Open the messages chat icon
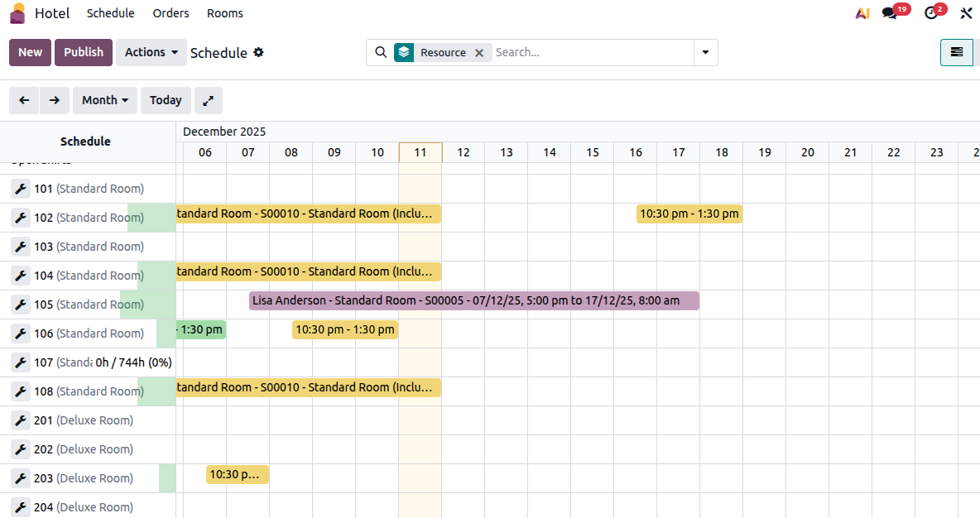The width and height of the screenshot is (980, 518). tap(890, 13)
